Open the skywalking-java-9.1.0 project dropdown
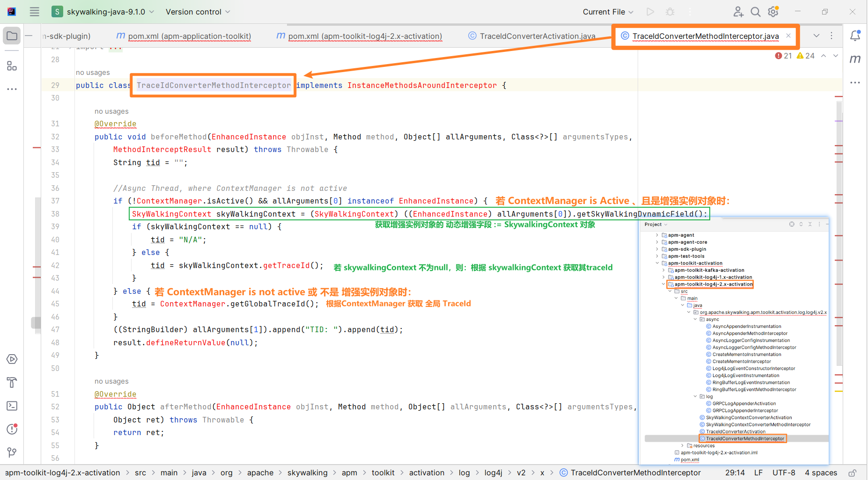 (103, 12)
